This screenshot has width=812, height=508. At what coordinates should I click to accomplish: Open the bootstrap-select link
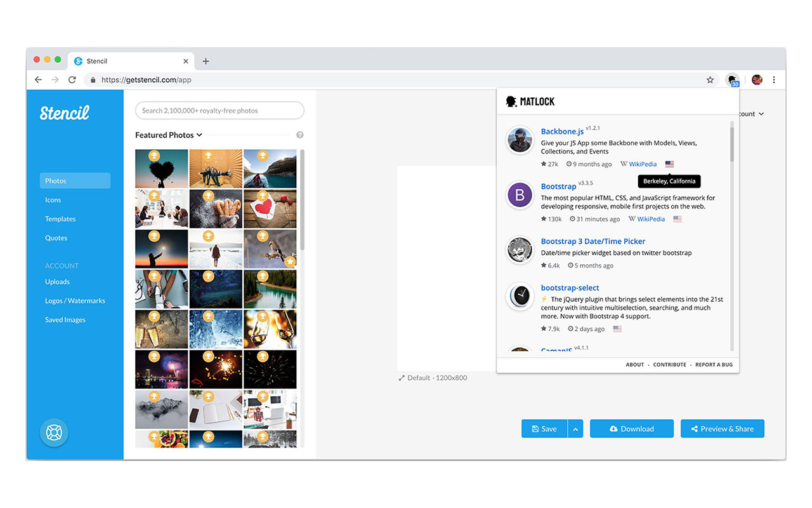[x=570, y=288]
